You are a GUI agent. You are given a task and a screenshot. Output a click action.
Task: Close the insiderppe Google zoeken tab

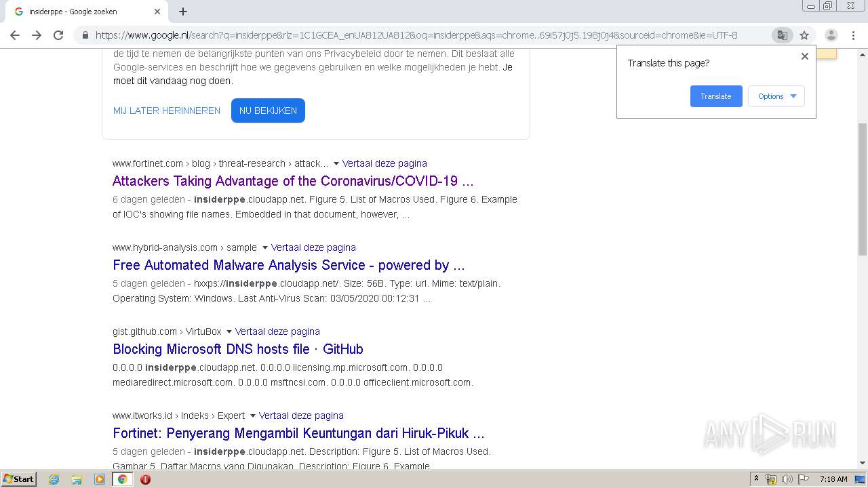click(x=157, y=12)
